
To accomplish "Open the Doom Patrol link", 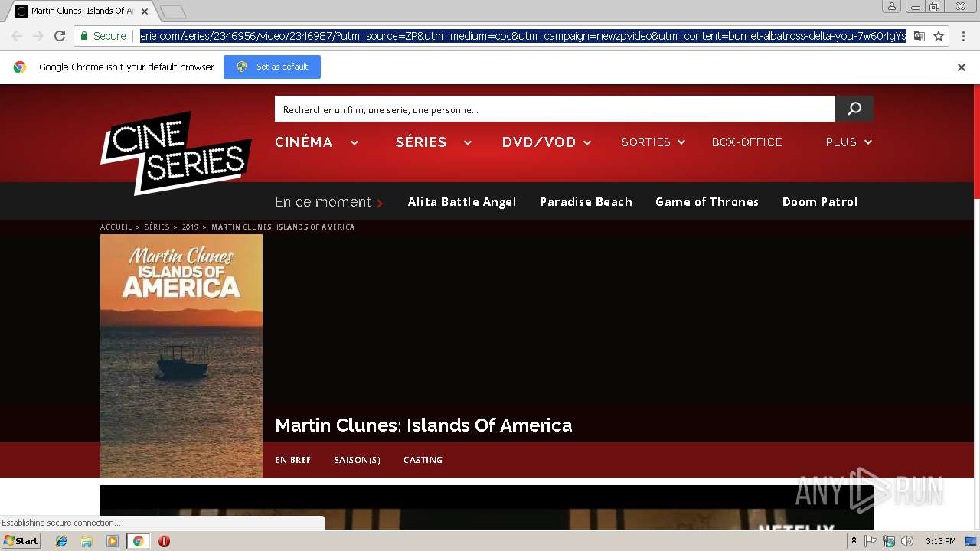I will coord(820,202).
